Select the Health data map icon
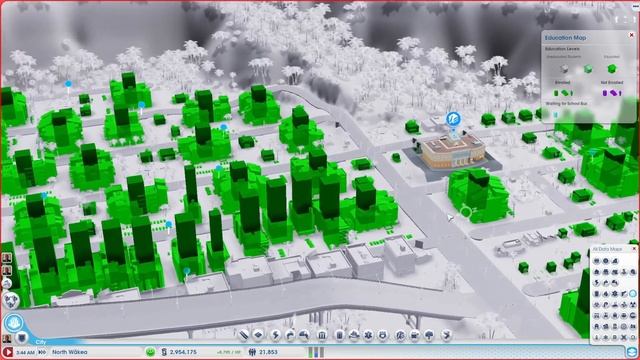The height and width of the screenshot is (360, 640). [x=615, y=293]
